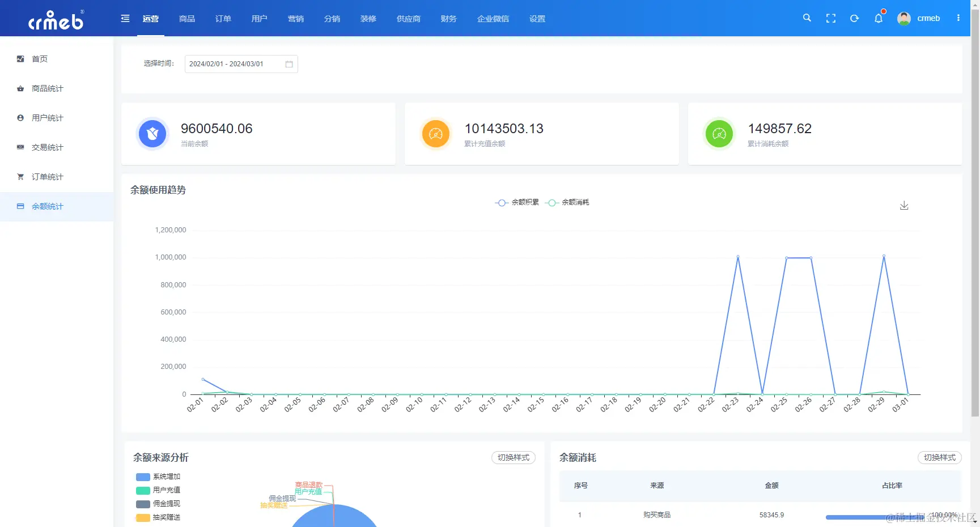This screenshot has height=527, width=980.
Task: Open the 设置 top menu tab
Action: pos(537,19)
